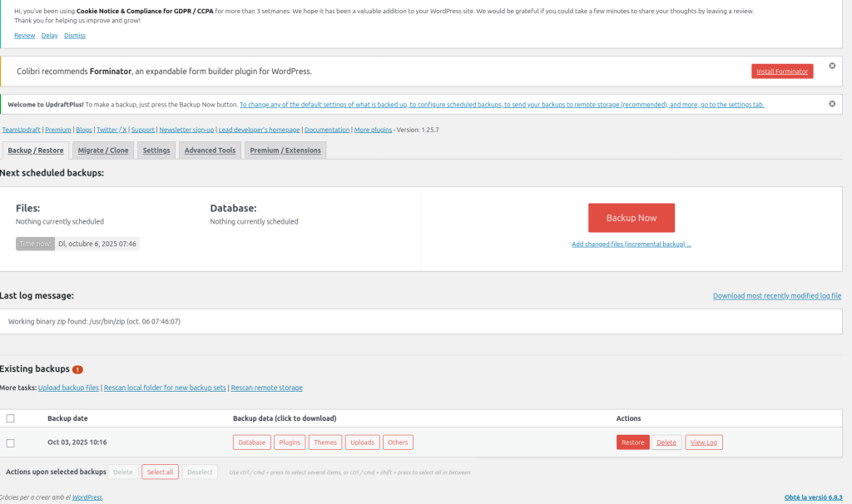Tick the Oct 03, 2025 backup checkbox
Image resolution: width=852 pixels, height=504 pixels.
tap(10, 442)
